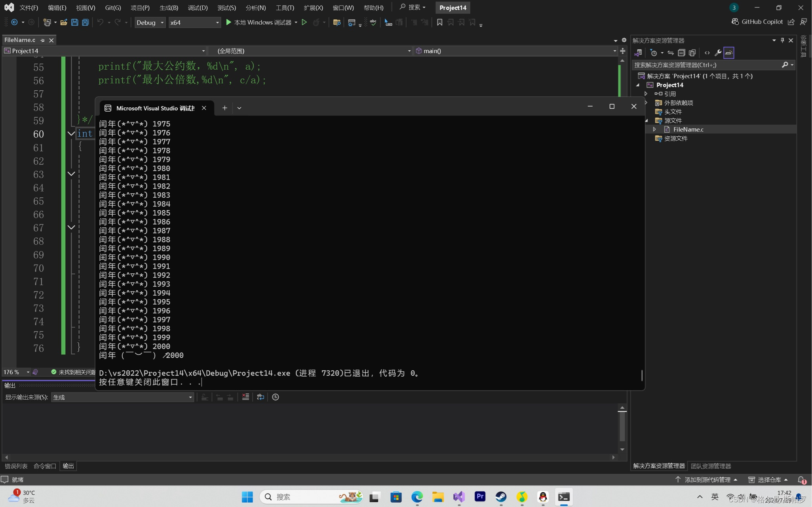Click the view code angle-brackets icon
This screenshot has height=507, width=812.
[x=707, y=53]
